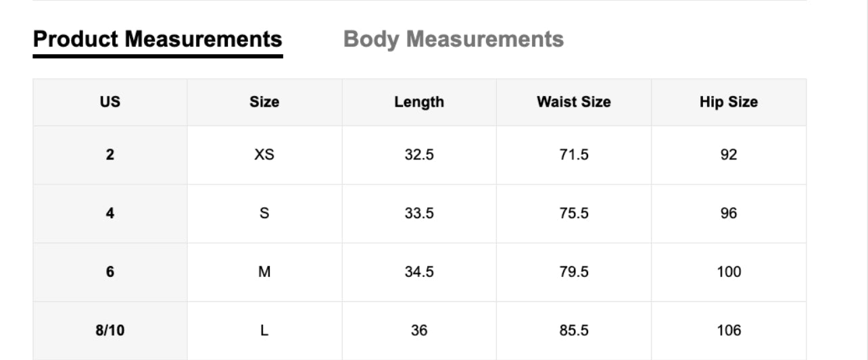This screenshot has height=360, width=868.
Task: Click the Size column header
Action: [x=264, y=102]
